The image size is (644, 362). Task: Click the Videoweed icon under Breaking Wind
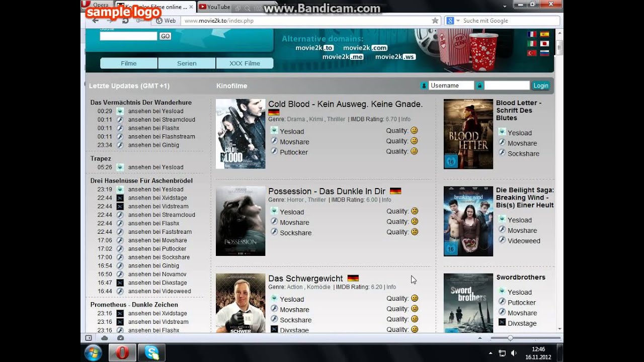tap(502, 240)
